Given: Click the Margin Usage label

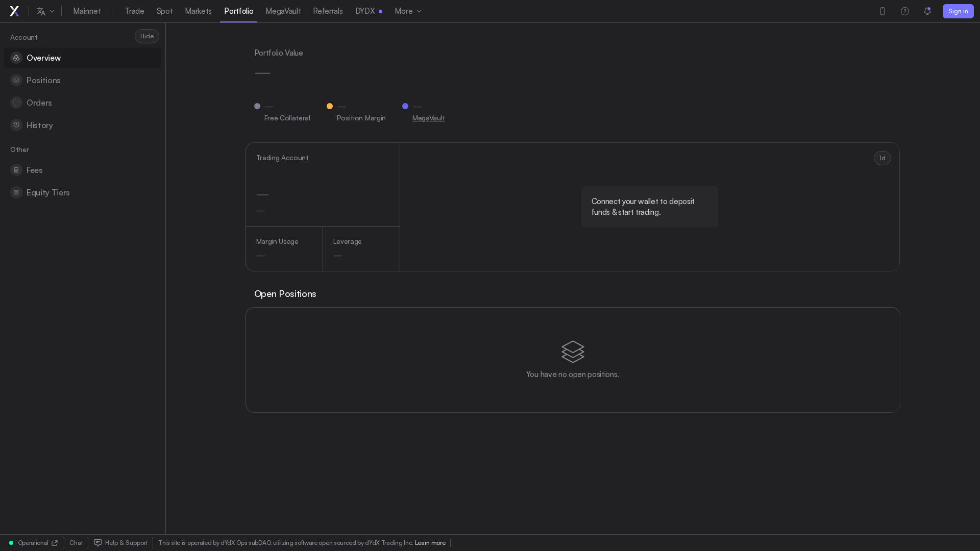Looking at the screenshot, I should [x=277, y=241].
